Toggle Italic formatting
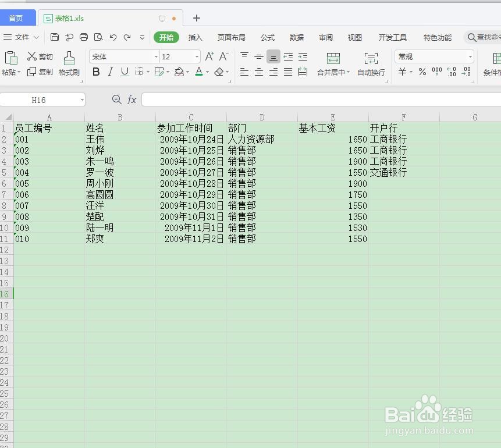Image resolution: width=501 pixels, height=448 pixels. pyautogui.click(x=110, y=72)
